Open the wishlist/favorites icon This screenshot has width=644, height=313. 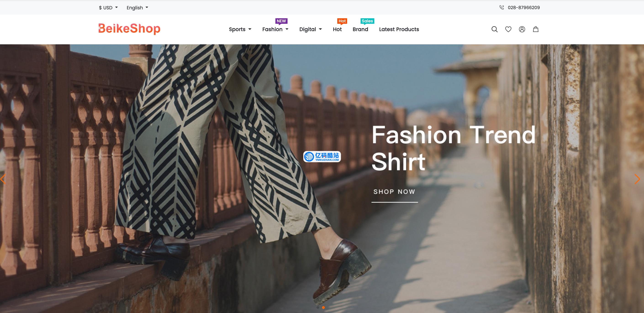click(508, 29)
